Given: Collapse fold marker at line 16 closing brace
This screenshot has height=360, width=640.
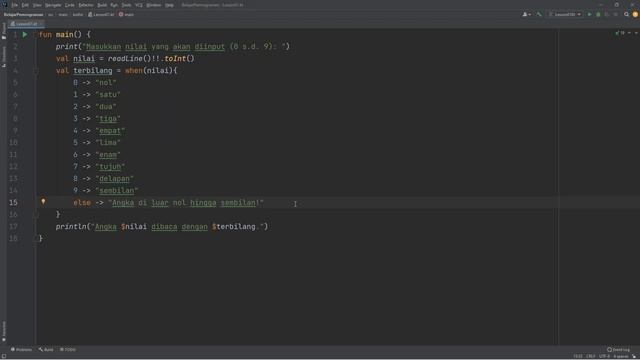Looking at the screenshot, I should pyautogui.click(x=36, y=215).
